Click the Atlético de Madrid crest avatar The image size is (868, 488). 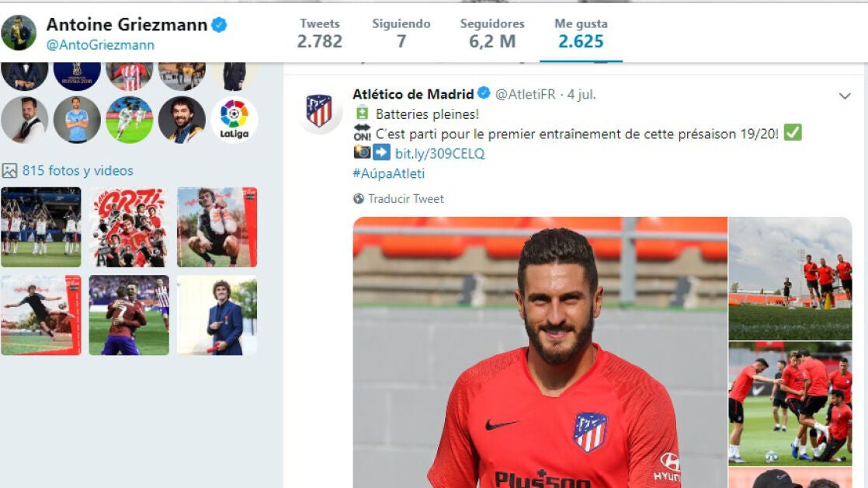(x=319, y=111)
